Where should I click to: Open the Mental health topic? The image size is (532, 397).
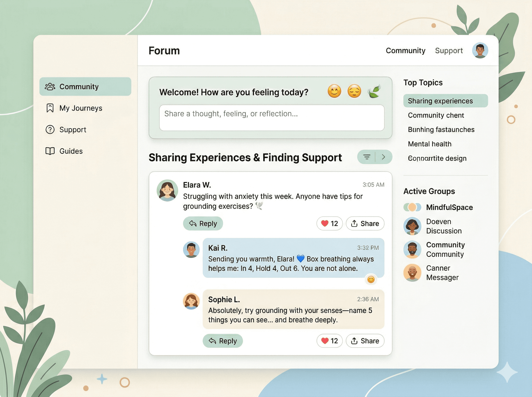pos(429,144)
